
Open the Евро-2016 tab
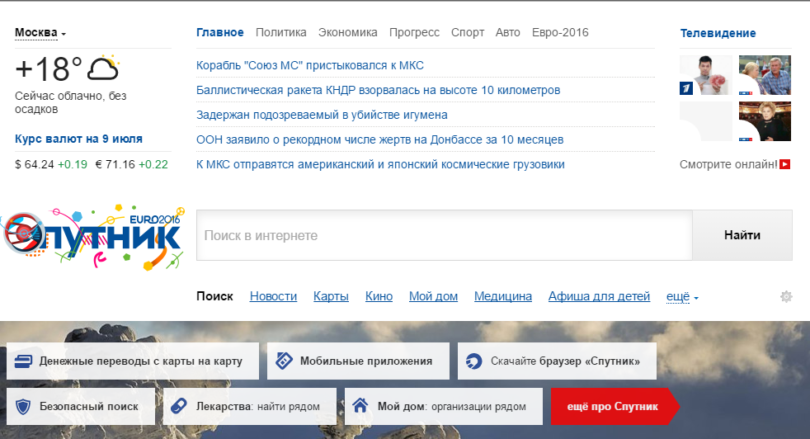pos(560,33)
